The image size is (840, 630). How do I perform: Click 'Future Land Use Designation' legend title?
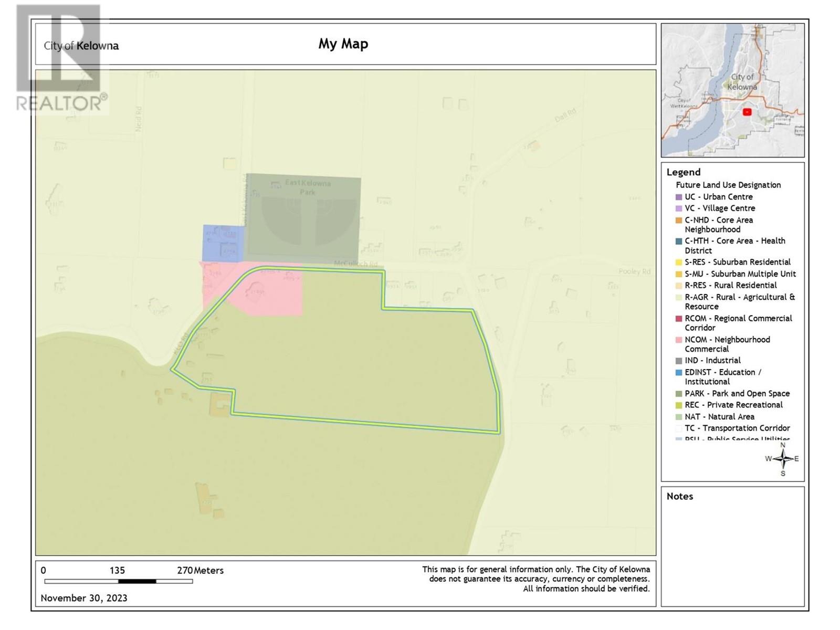tap(728, 185)
